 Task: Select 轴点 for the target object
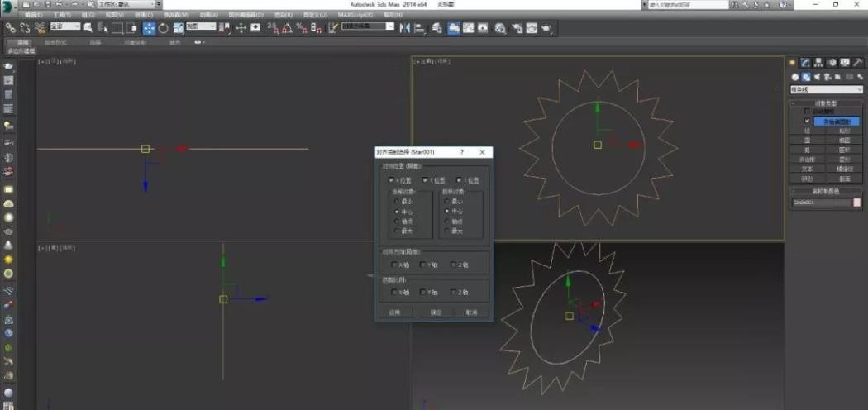(447, 221)
